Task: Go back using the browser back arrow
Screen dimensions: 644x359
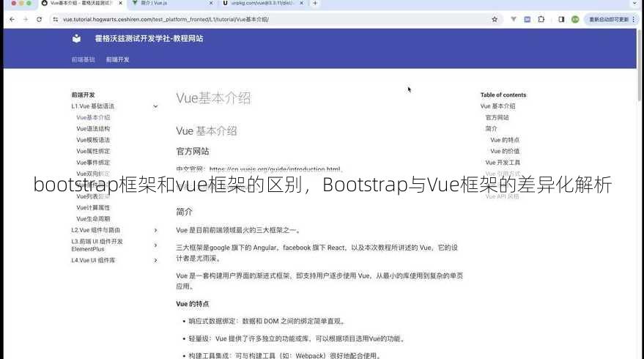Action: pyautogui.click(x=12, y=19)
